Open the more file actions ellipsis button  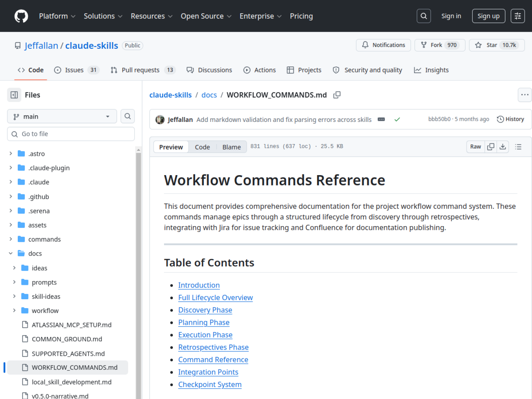click(525, 95)
